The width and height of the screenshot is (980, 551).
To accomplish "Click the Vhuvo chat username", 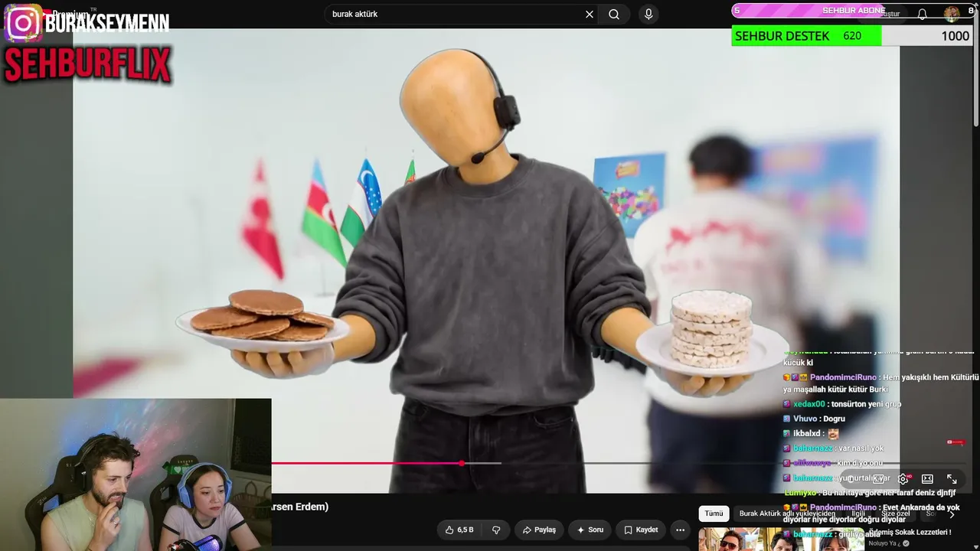I will click(x=805, y=419).
